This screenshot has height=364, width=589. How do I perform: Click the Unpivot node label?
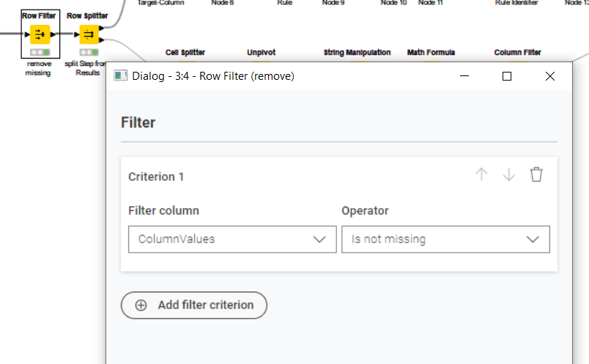tap(261, 52)
